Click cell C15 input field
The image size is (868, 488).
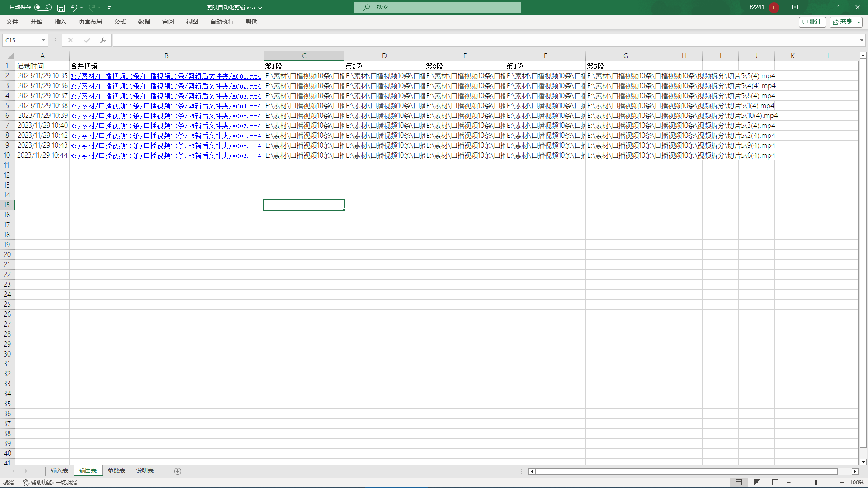tap(304, 204)
